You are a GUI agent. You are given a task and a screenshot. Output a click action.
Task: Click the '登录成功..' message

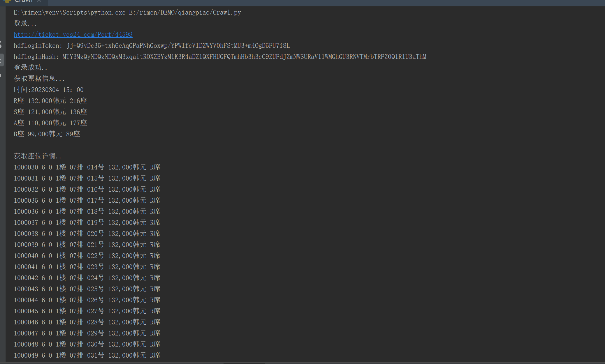(31, 68)
